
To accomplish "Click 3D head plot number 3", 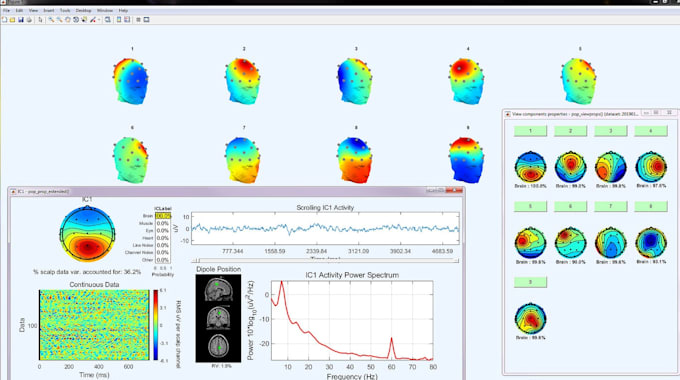I will coord(355,81).
